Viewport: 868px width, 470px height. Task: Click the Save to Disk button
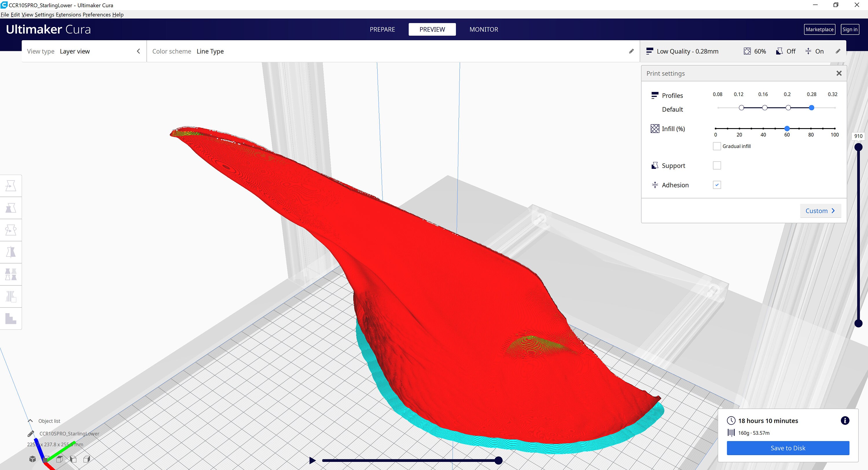click(x=788, y=448)
